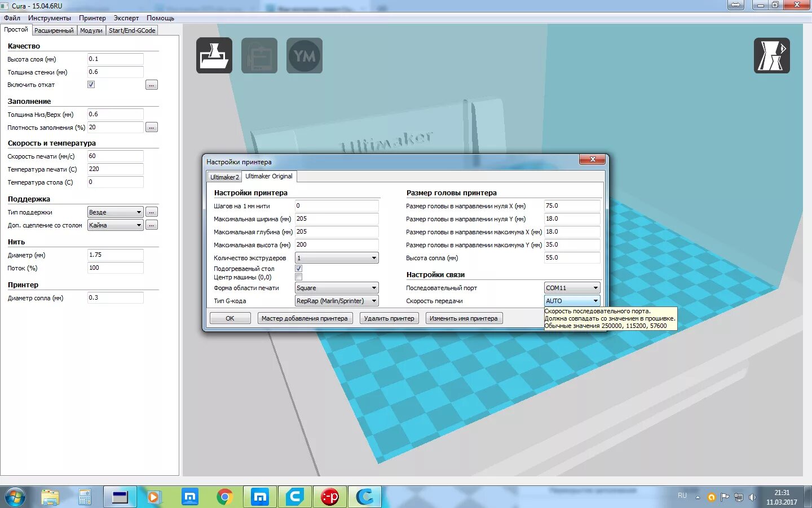Open the Файл menu

12,18
